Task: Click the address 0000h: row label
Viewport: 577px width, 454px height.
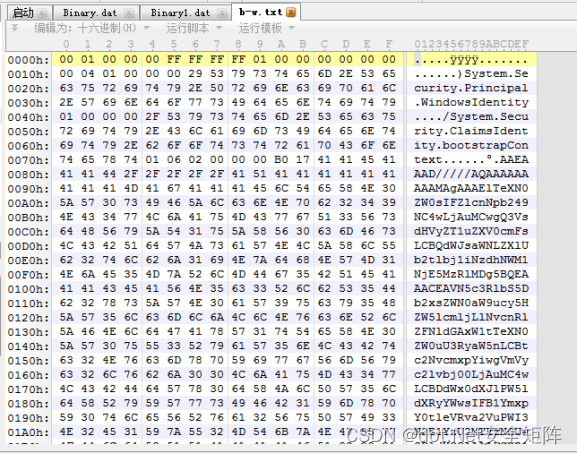Action: point(28,60)
